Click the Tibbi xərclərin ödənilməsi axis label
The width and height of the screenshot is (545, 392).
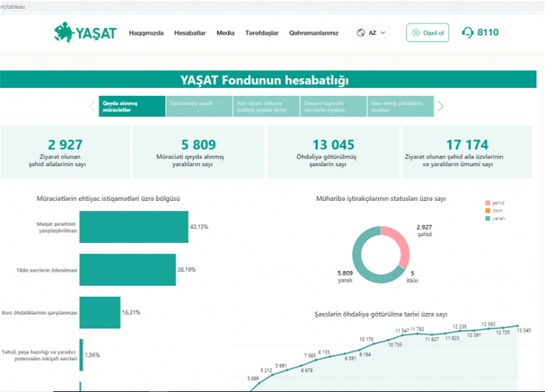click(x=47, y=270)
